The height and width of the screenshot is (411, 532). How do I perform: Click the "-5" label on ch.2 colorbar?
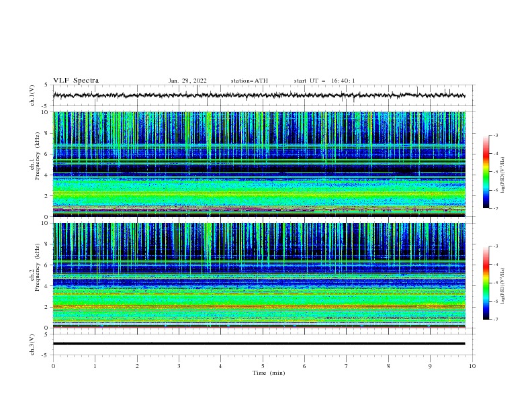496,283
